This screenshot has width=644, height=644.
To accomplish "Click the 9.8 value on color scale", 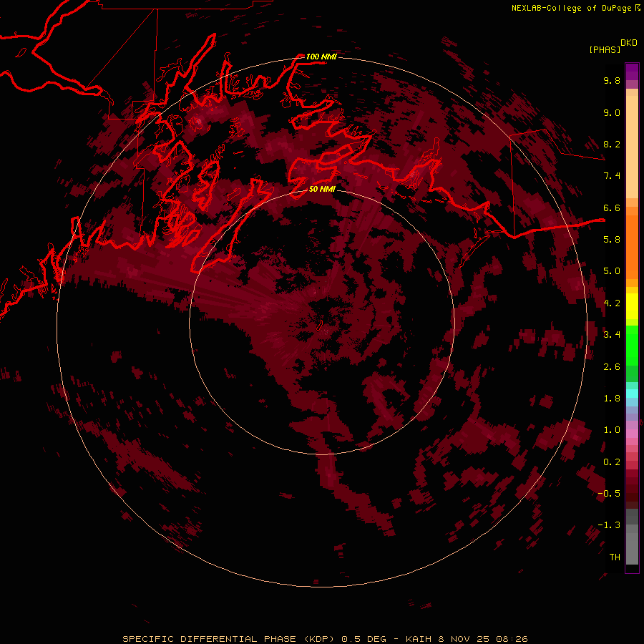I will [612, 80].
